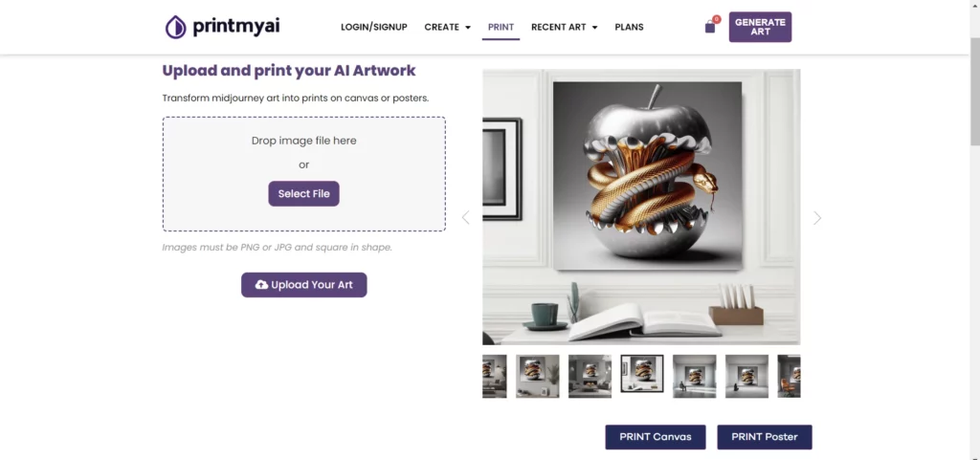This screenshot has width=980, height=460.
Task: Open the LOGIN/SIGNUP menu item
Action: coord(374,27)
